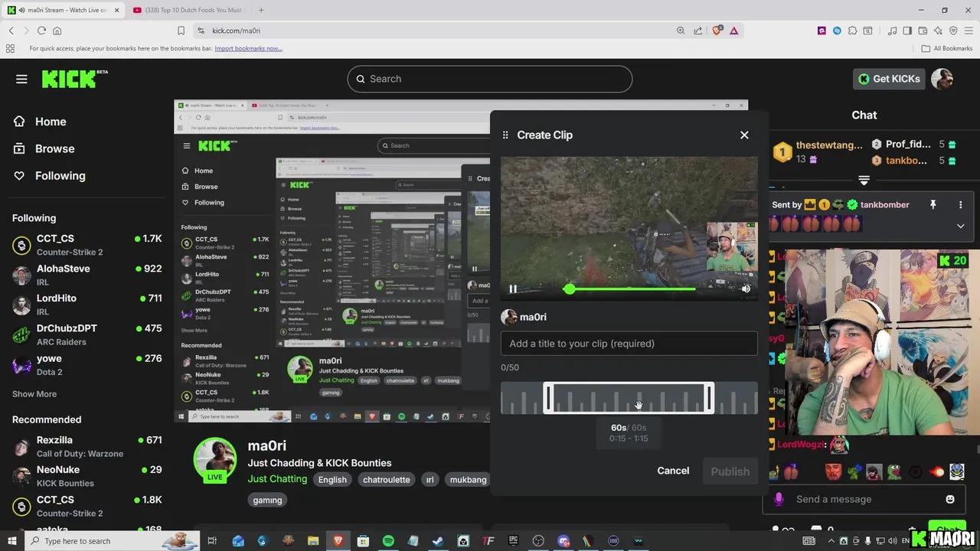Open the user avatar menu in the header
The height and width of the screenshot is (551, 980).
[x=942, y=79]
